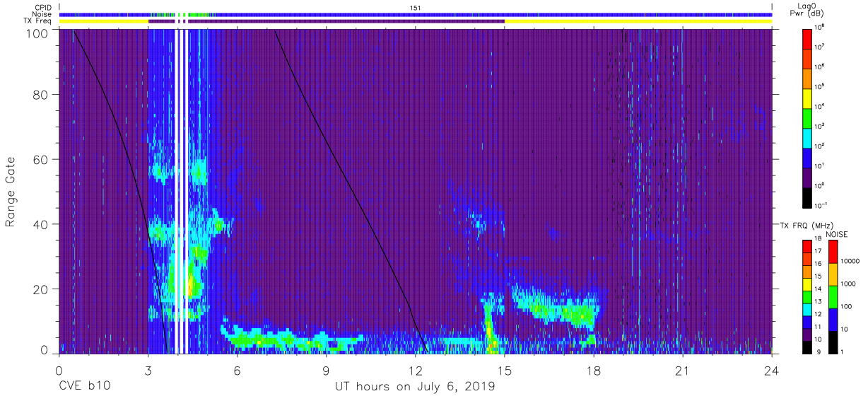Click the 'CVE b10' radar beam label
Viewport: 868px width, 401px height.
(84, 386)
